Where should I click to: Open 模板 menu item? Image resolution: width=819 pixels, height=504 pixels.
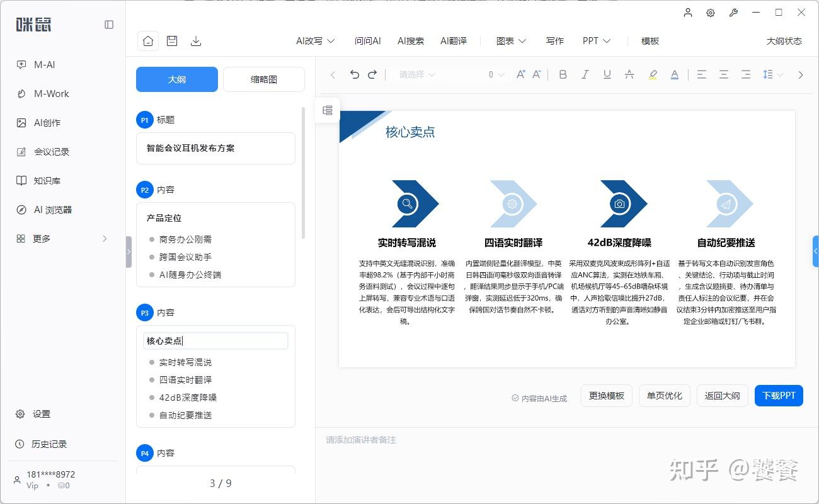click(x=650, y=41)
